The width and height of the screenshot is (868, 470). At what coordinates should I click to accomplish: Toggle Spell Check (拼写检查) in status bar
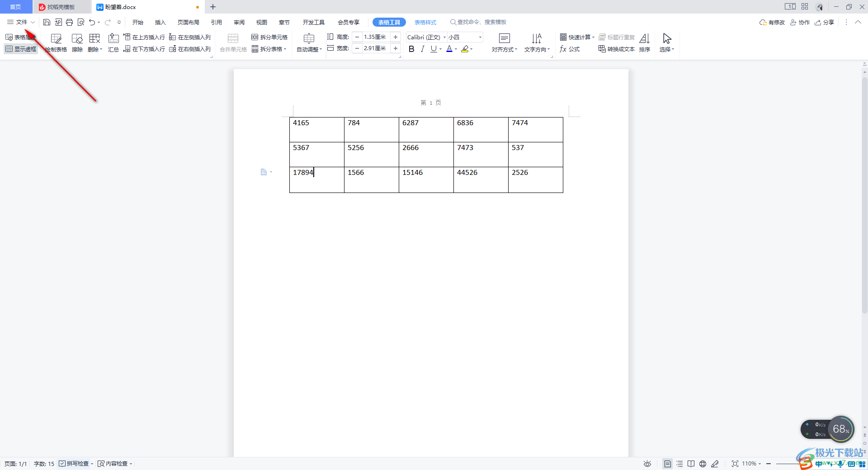pos(74,464)
